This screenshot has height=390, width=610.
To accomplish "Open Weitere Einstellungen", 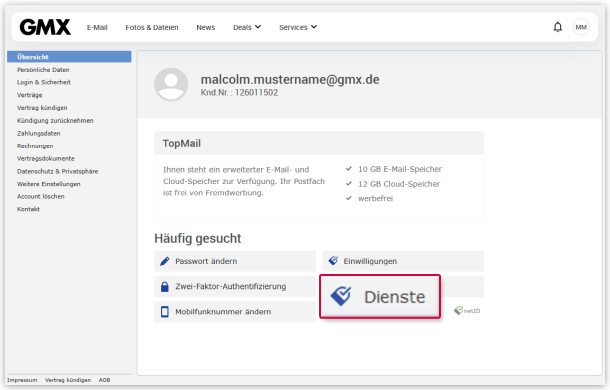I will tap(49, 184).
